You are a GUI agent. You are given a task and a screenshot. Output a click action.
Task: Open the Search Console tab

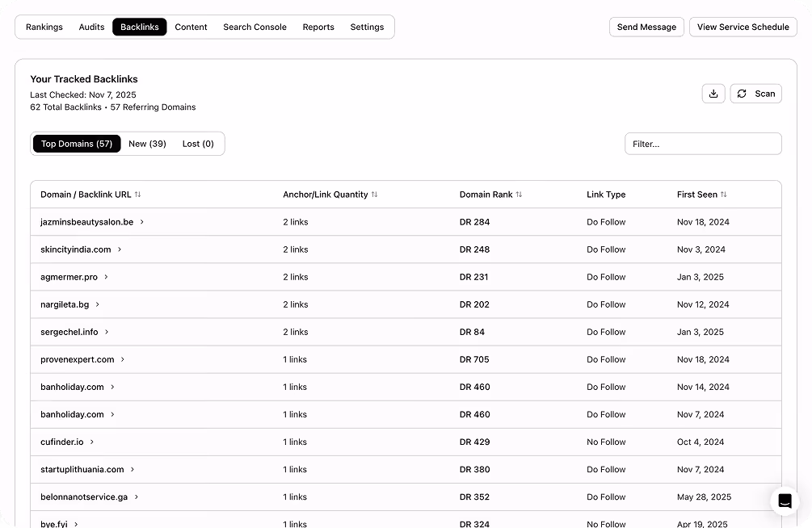pyautogui.click(x=255, y=27)
